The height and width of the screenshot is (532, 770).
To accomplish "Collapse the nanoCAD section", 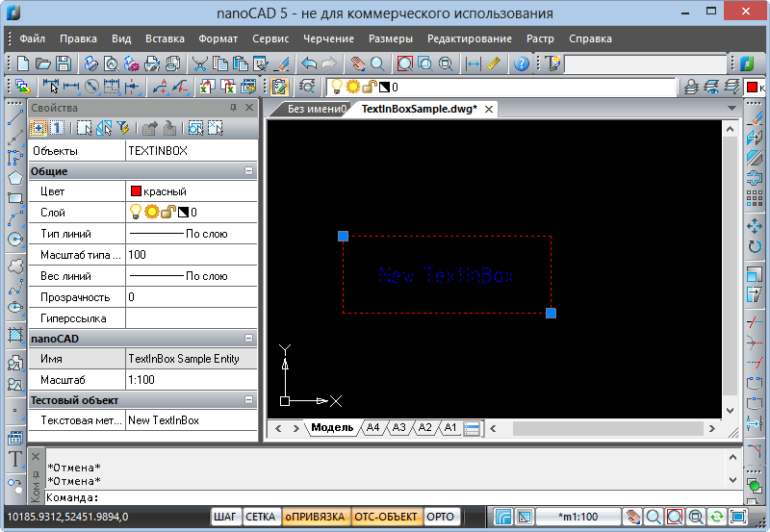I will click(249, 338).
